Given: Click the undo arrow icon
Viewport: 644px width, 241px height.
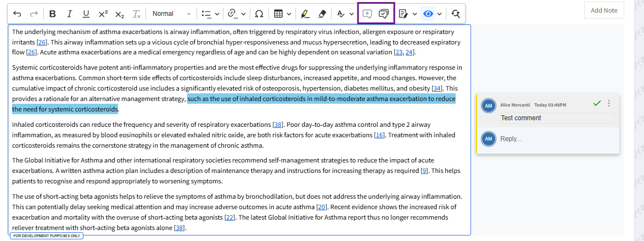Looking at the screenshot, I should click(17, 14).
